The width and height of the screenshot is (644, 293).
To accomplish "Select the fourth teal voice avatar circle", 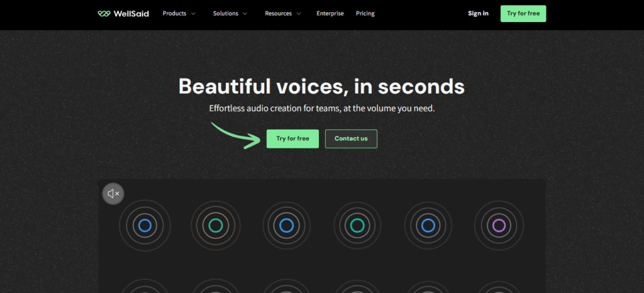I will point(357,224).
